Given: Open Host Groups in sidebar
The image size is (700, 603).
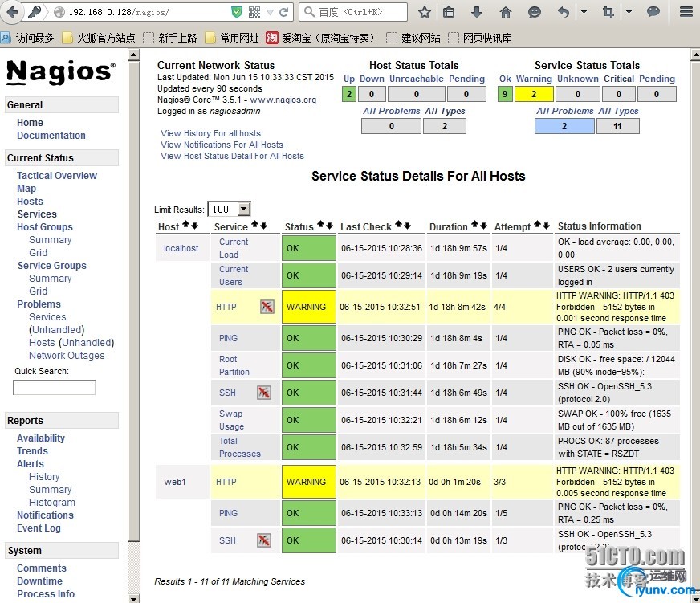Looking at the screenshot, I should [x=45, y=227].
